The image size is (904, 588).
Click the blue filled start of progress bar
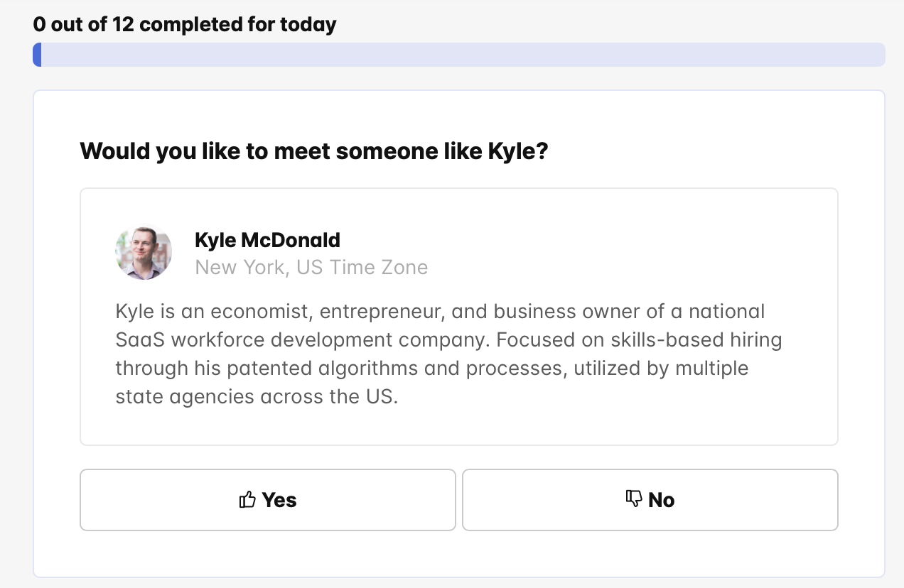(37, 55)
